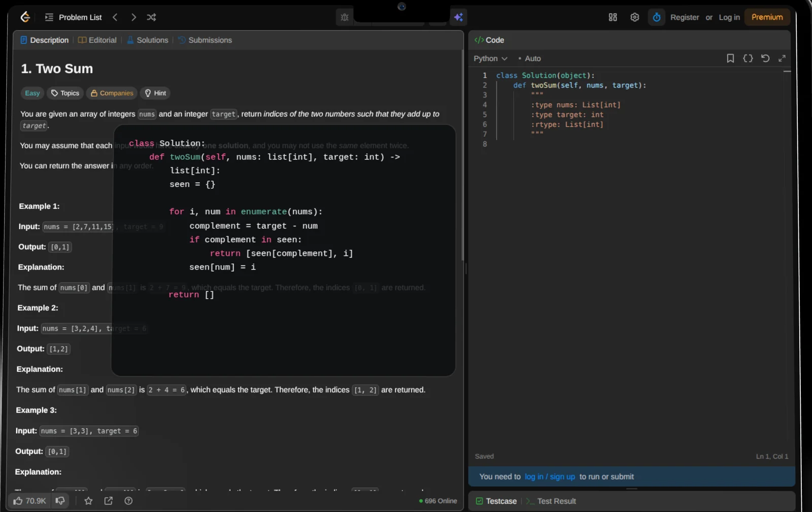The width and height of the screenshot is (812, 512).
Task: Open the layout grid icon
Action: [x=613, y=17]
